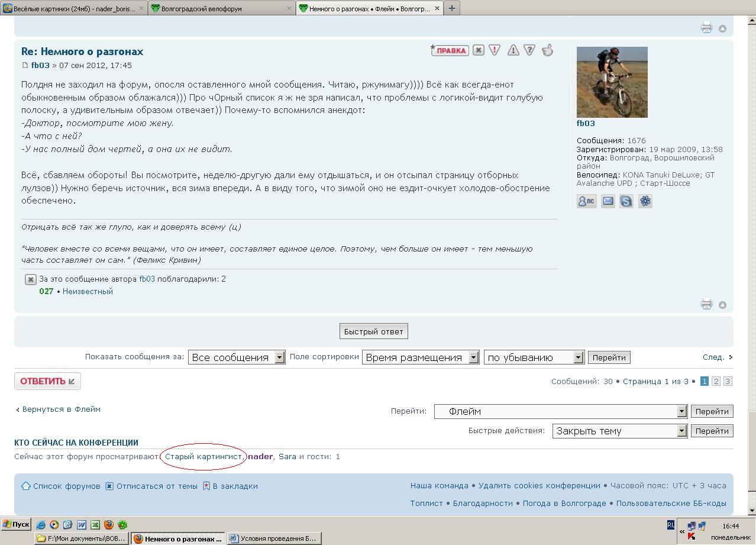Click the ПРАВКА edit post icon
The width and height of the screenshot is (756, 545).
[450, 50]
